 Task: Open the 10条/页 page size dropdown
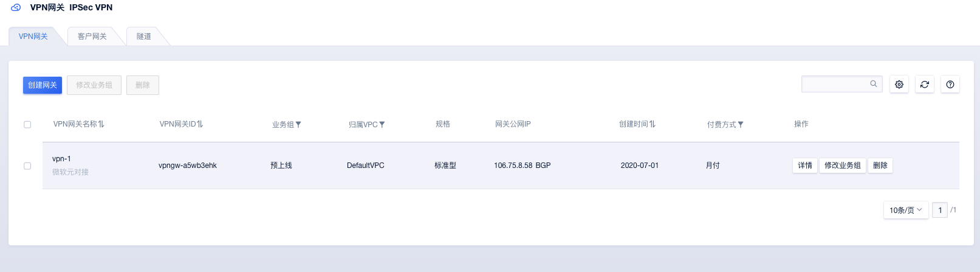pos(906,210)
